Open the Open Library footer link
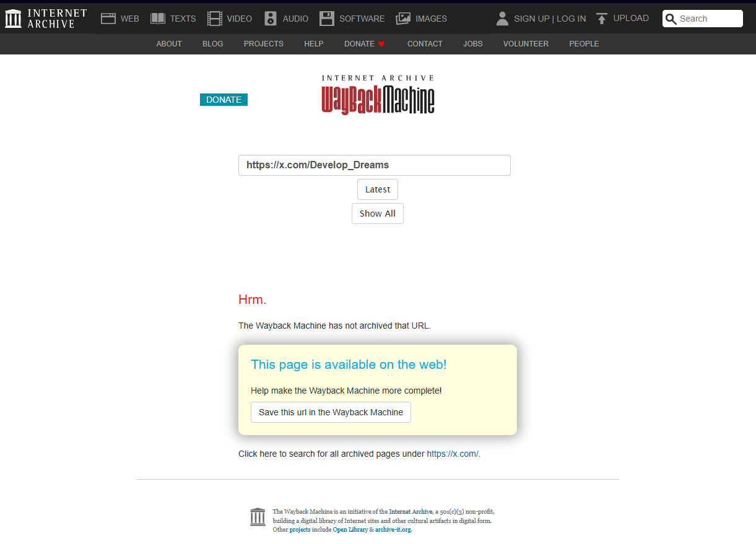The height and width of the screenshot is (544, 756). (350, 530)
